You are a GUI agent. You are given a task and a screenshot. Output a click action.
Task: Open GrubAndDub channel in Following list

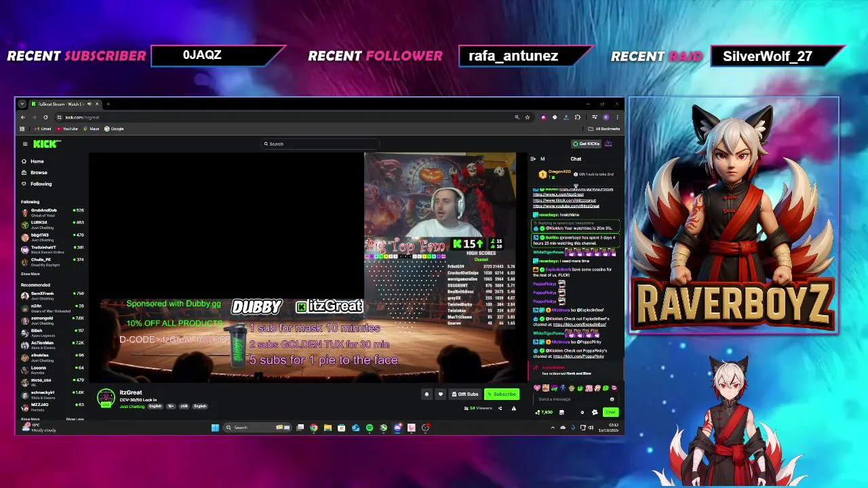(52, 212)
